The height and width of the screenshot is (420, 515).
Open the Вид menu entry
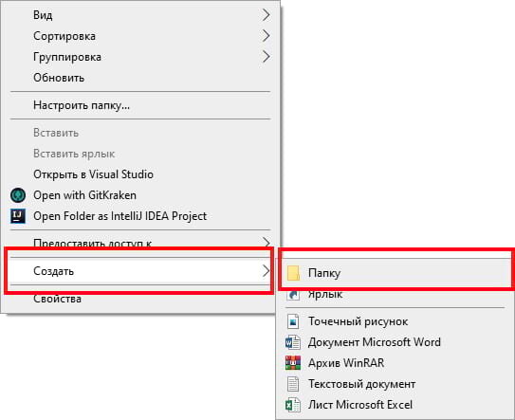140,15
